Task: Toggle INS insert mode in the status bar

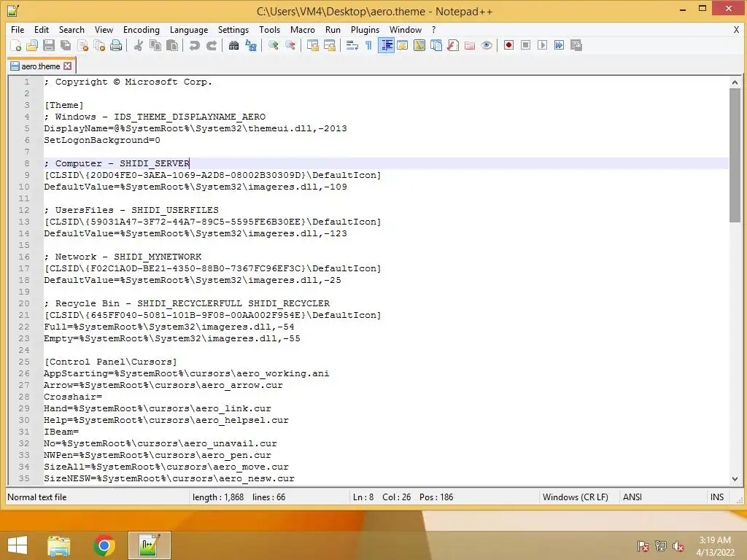Action: 717,497
